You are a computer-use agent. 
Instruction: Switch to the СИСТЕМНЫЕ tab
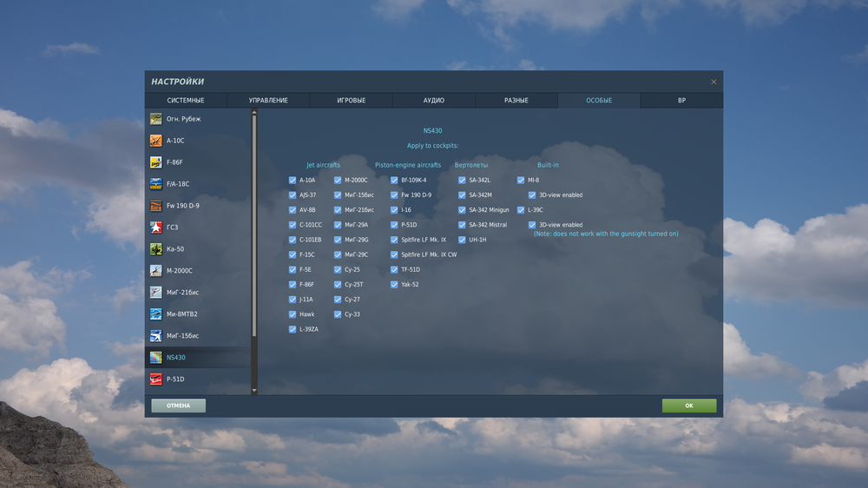(186, 100)
